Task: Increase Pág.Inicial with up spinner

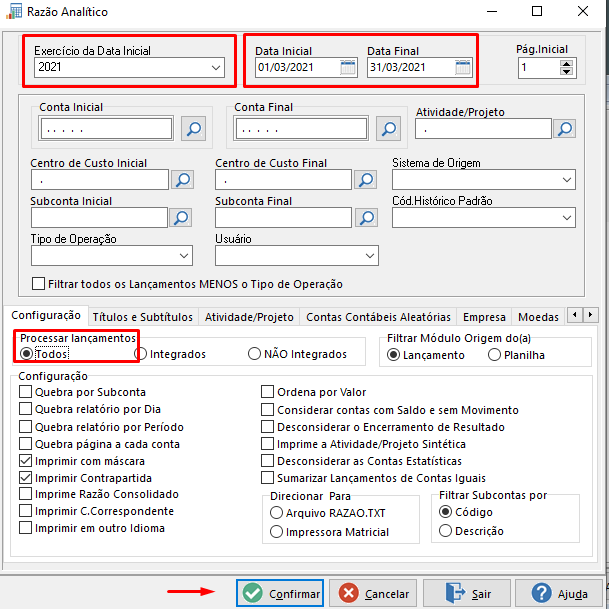Action: point(567,64)
